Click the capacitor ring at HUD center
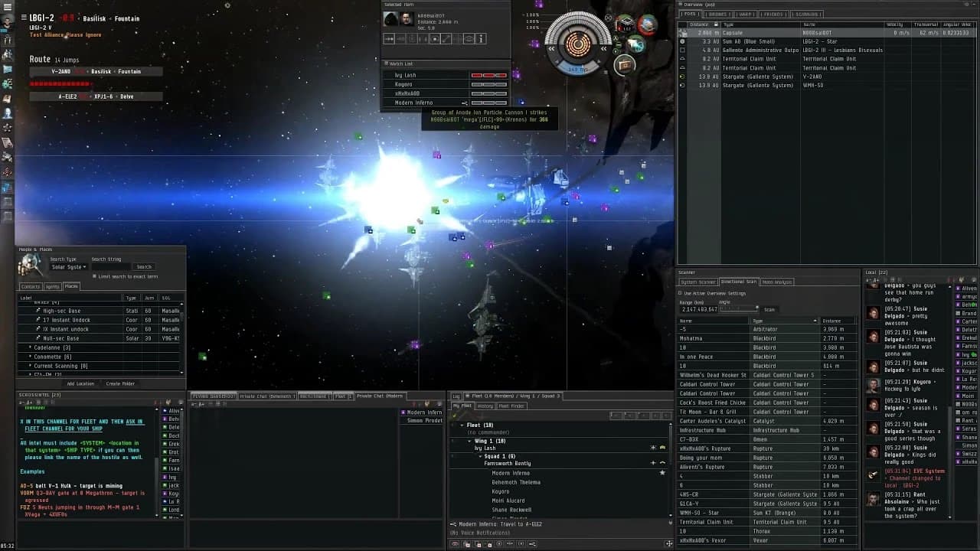The height and width of the screenshot is (551, 980). pyautogui.click(x=577, y=43)
